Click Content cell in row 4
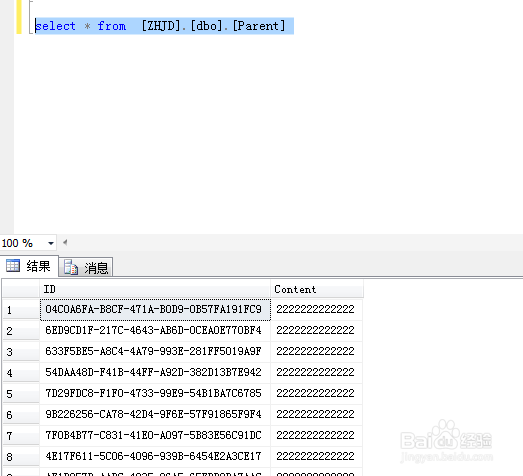523x476 pixels. coord(317,373)
